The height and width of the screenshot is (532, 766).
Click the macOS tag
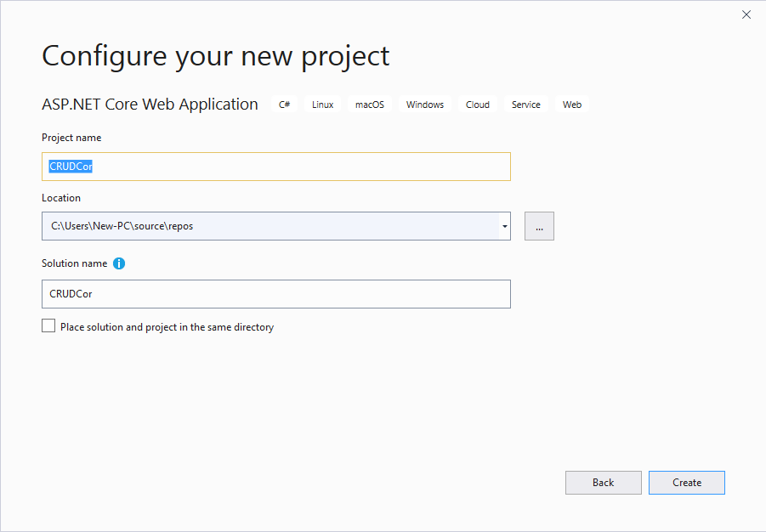coord(370,105)
